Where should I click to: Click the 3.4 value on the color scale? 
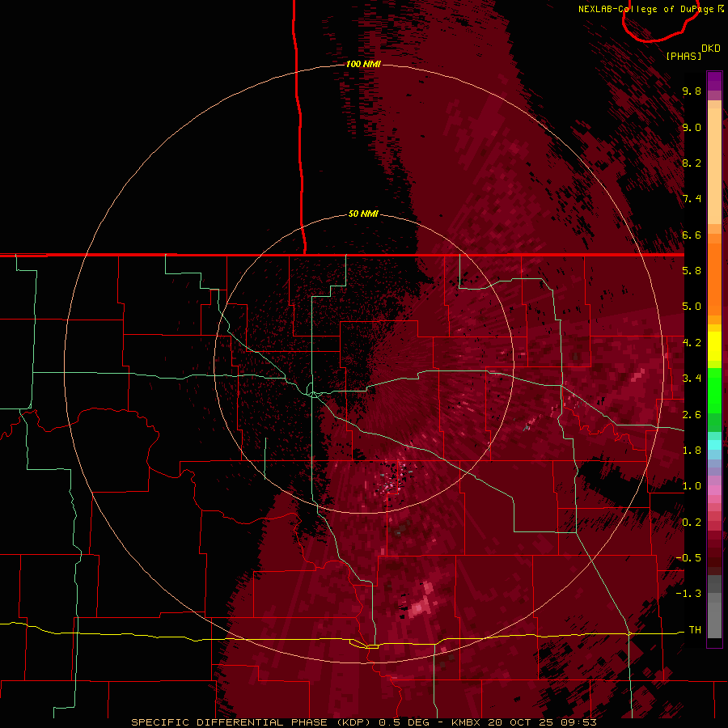pos(692,379)
